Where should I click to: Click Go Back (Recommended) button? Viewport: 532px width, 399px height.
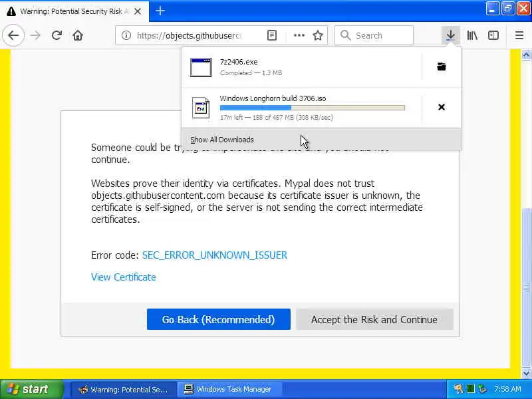[219, 319]
